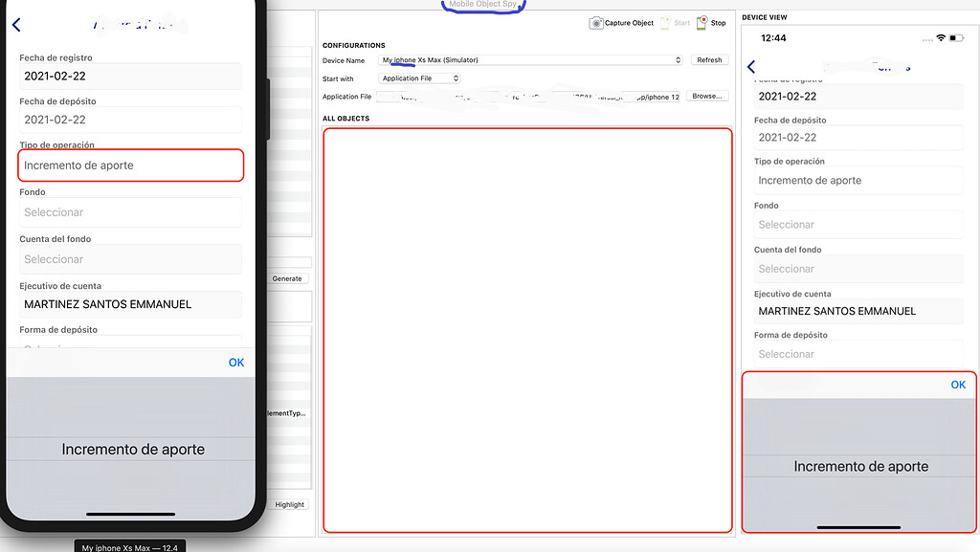The height and width of the screenshot is (552, 980).
Task: Click the Stop recording icon
Action: tap(702, 22)
